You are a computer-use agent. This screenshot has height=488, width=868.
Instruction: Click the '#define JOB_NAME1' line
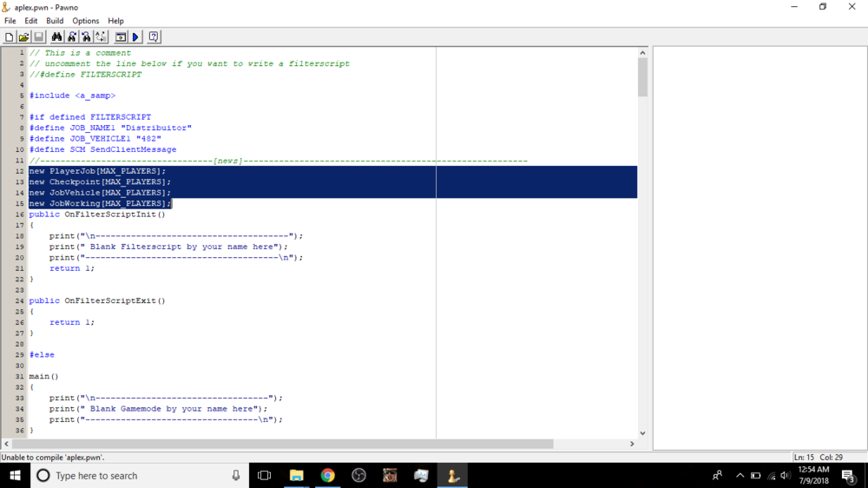click(110, 128)
